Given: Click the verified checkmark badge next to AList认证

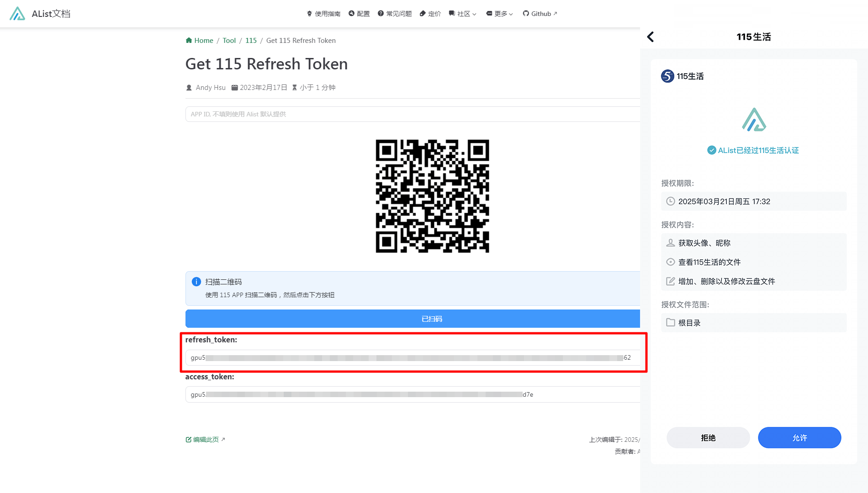Looking at the screenshot, I should tap(711, 150).
